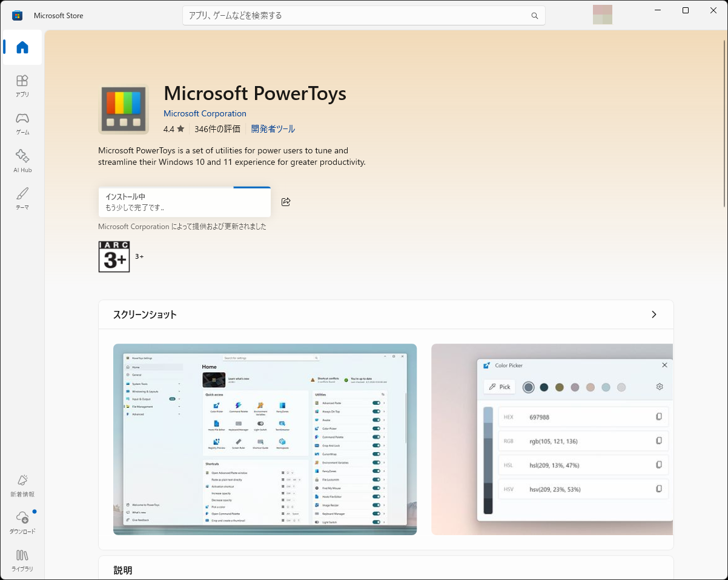Click the スクリーンショット section heading
Screen dimensions: 728x580
(x=145, y=315)
